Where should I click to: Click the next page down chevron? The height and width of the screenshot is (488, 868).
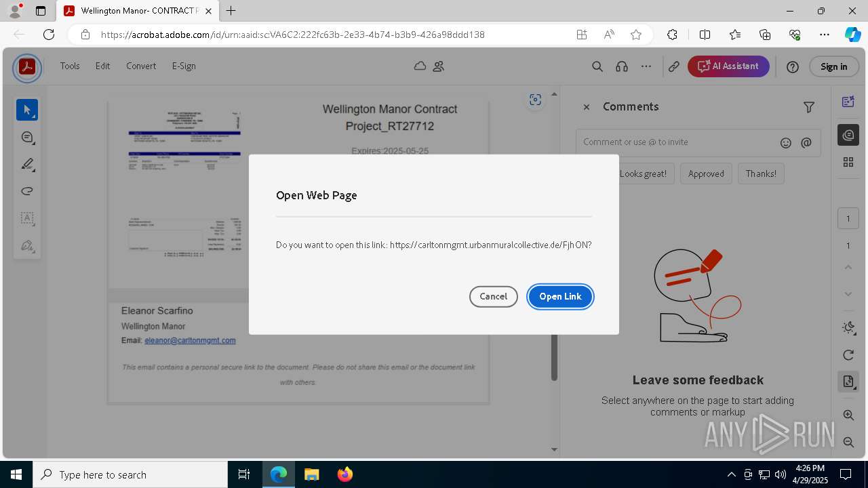848,294
